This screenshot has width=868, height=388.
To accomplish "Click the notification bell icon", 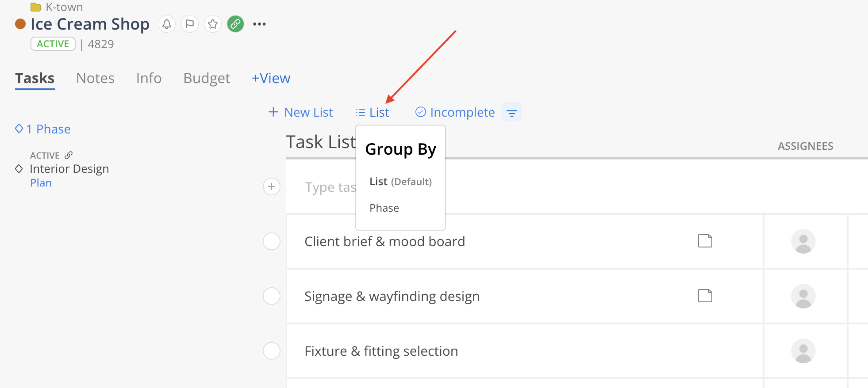I will (167, 24).
